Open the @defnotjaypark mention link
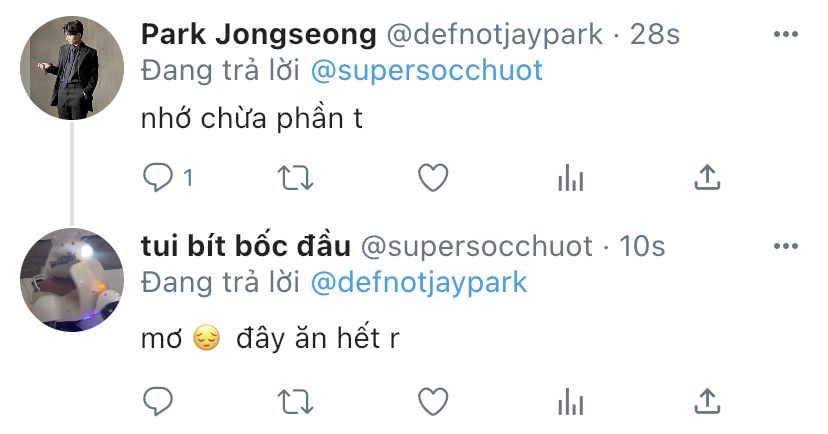The height and width of the screenshot is (434, 828). [419, 282]
